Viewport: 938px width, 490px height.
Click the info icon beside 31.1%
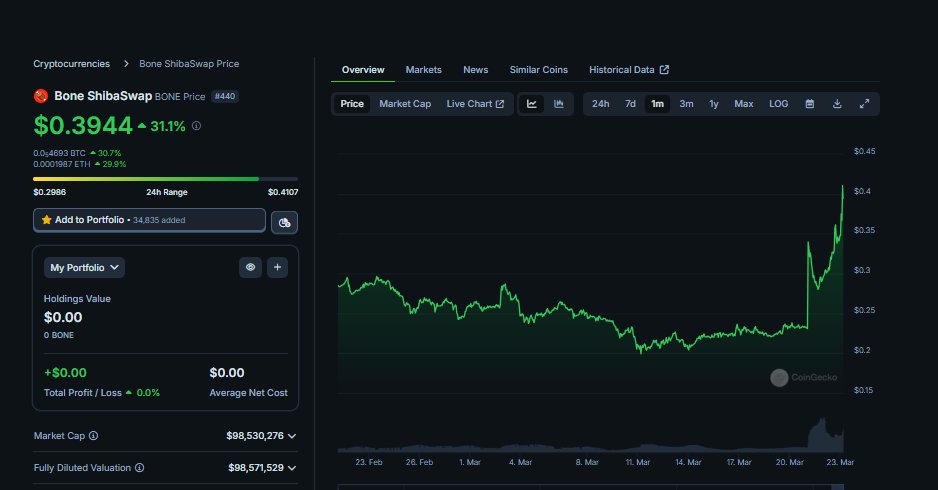pos(196,126)
